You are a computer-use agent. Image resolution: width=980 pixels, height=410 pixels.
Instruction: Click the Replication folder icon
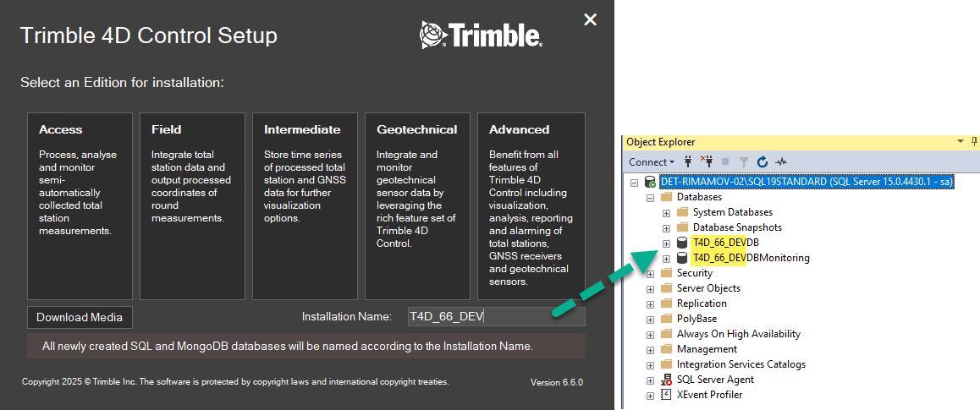[x=666, y=304]
